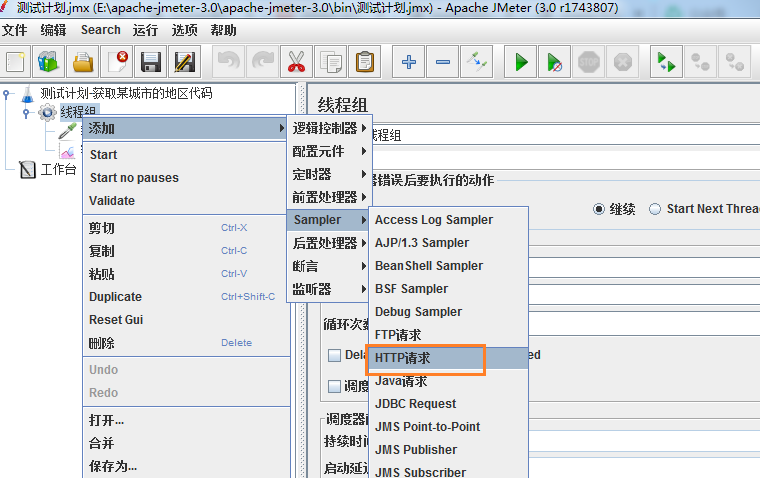Click the thread group gear icon
Viewport: 760px width, 478px height.
pyautogui.click(x=47, y=112)
